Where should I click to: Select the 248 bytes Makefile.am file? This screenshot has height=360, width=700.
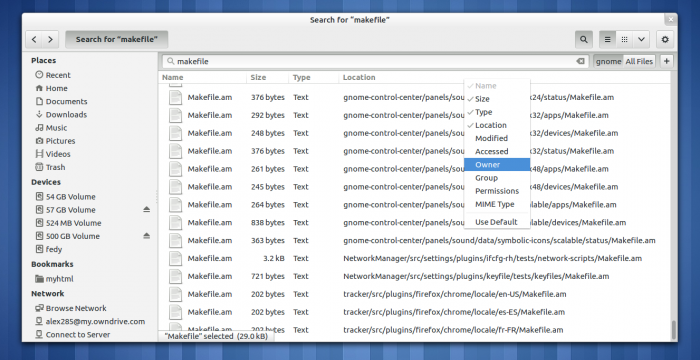click(x=414, y=133)
